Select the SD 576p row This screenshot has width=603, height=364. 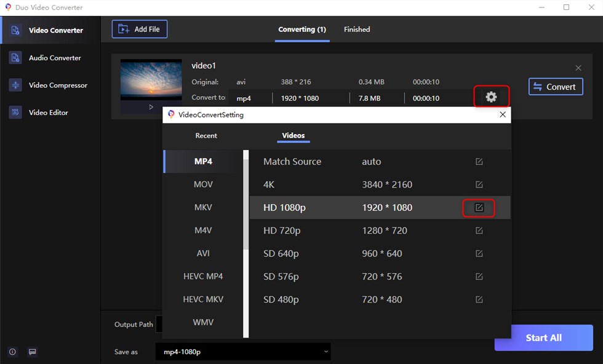380,276
